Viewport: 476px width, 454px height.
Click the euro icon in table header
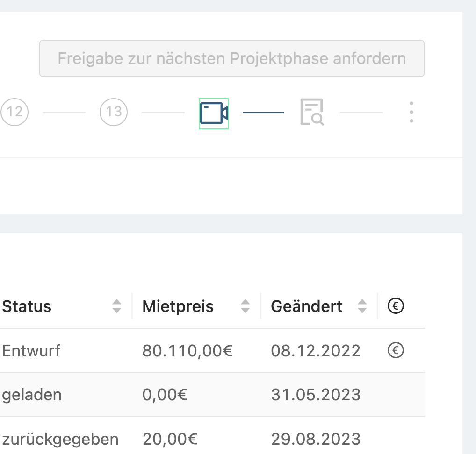[x=396, y=306]
